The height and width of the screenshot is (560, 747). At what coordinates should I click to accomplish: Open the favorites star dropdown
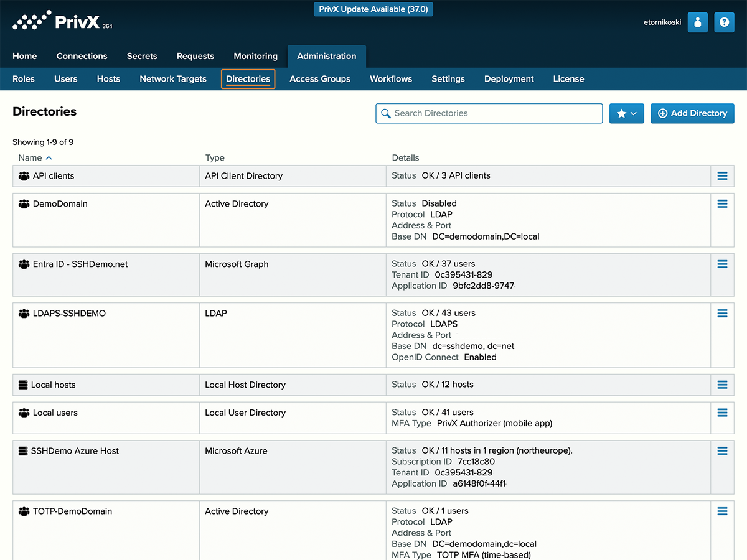[626, 113]
